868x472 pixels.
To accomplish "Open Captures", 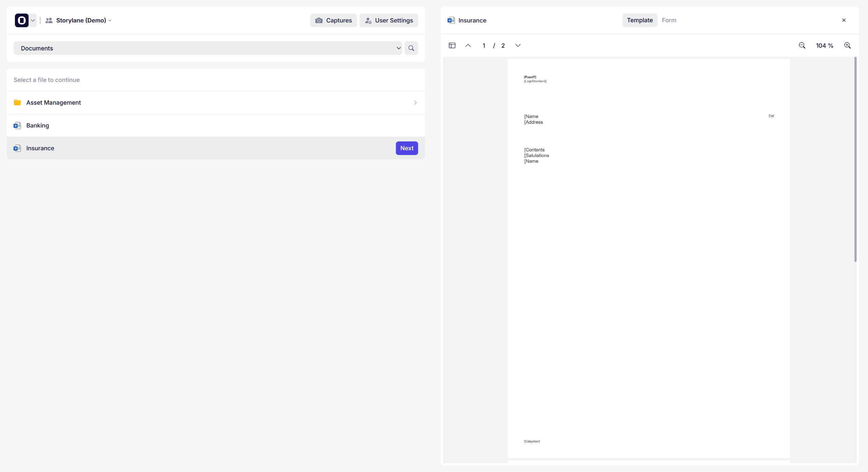I will (333, 20).
